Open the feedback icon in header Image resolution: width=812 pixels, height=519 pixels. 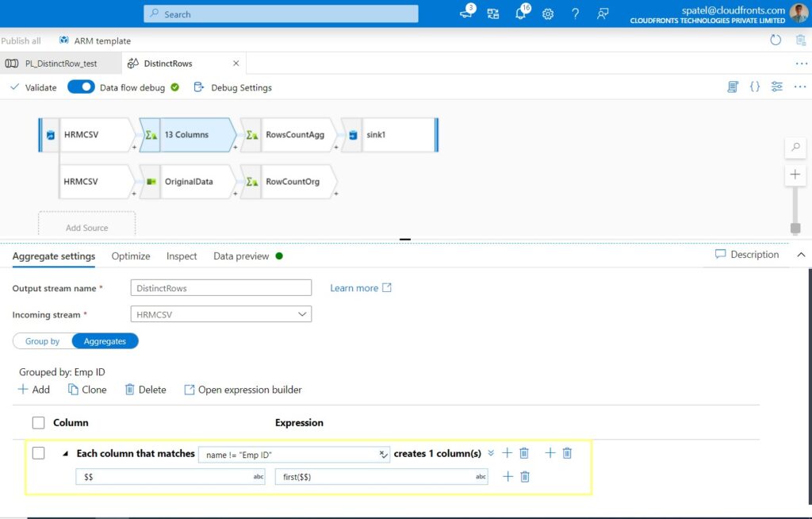(603, 14)
